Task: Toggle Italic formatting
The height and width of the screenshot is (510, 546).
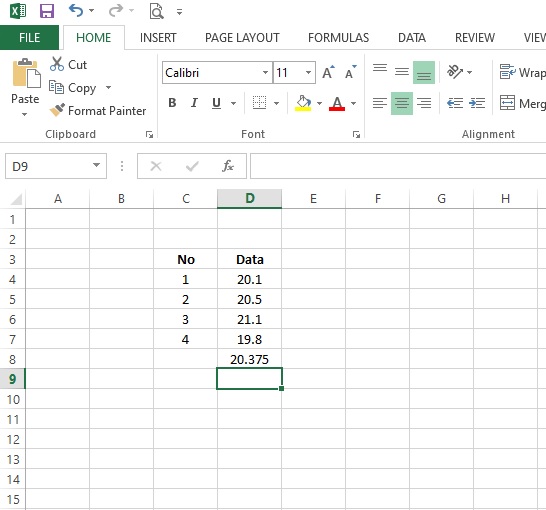Action: [194, 103]
